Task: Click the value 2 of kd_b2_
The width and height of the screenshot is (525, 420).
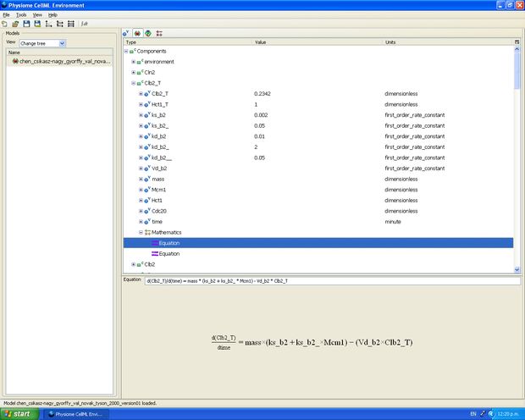Action: (x=256, y=147)
